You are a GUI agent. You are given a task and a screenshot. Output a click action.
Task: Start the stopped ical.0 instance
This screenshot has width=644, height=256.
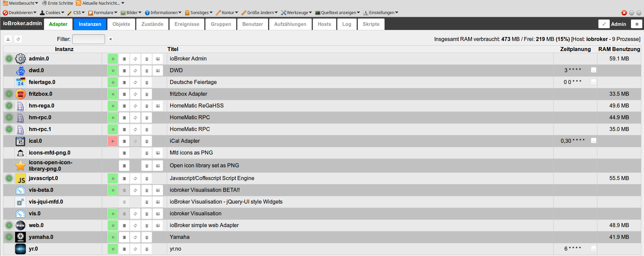click(x=113, y=141)
